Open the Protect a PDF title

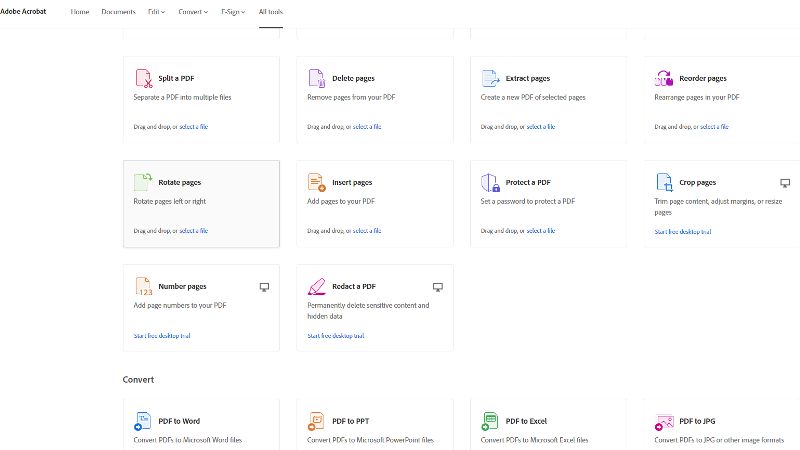coord(528,182)
